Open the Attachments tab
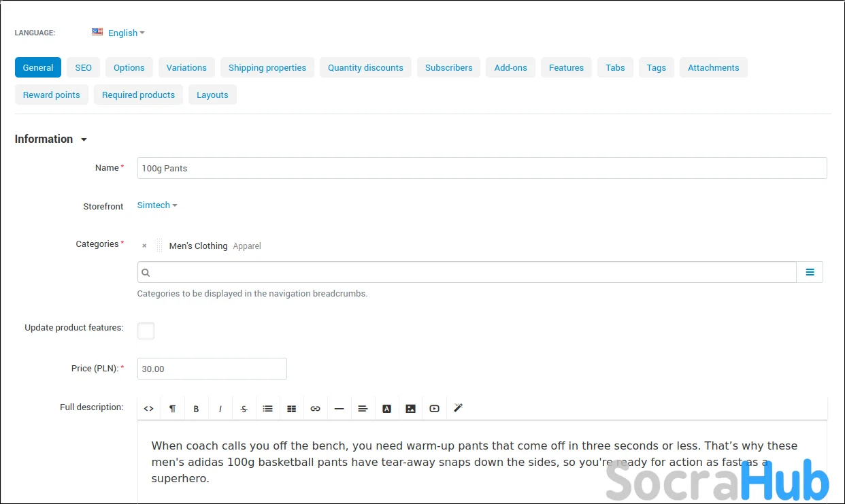Viewport: 845px width, 504px height. point(714,67)
